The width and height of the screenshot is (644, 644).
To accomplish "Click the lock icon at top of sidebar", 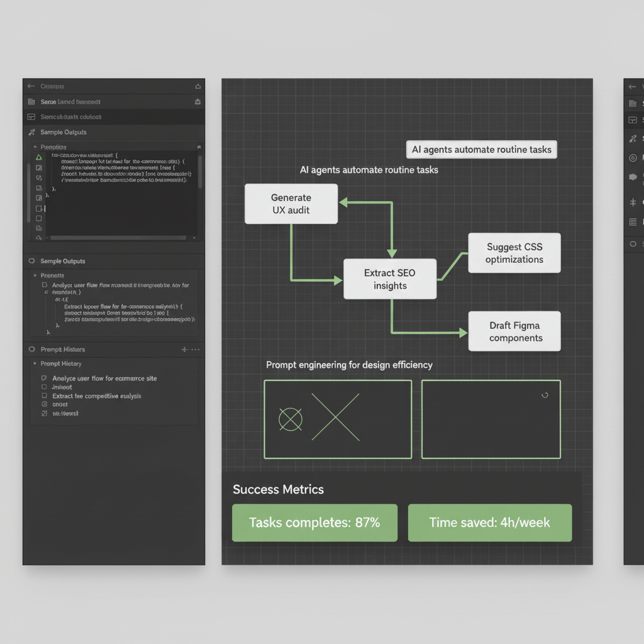I will pos(198,86).
